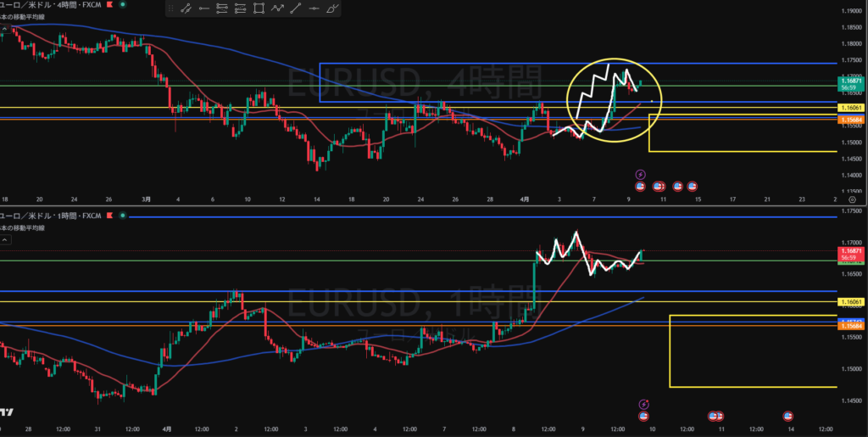Click the orange 1.15684 price label on lower chart
The width and height of the screenshot is (868, 437).
coord(850,326)
